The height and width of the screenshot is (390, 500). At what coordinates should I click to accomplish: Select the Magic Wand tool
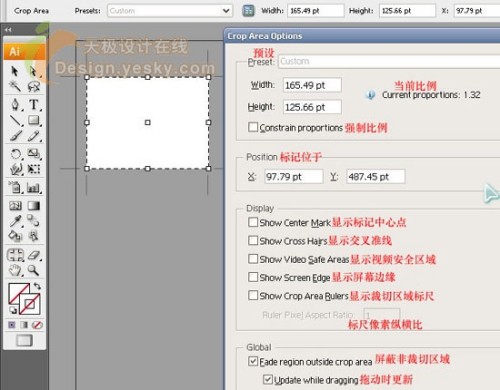pyautogui.click(x=15, y=86)
